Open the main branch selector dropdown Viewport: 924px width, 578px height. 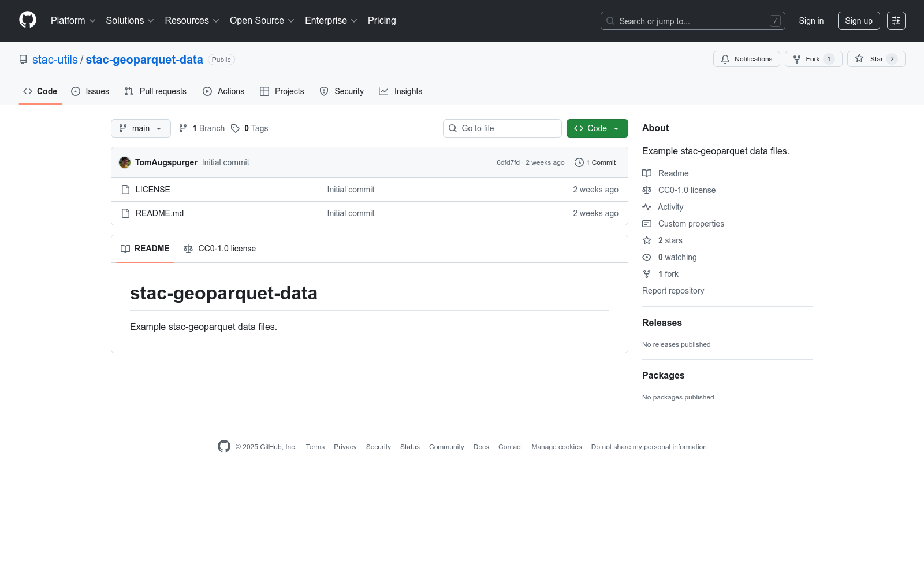pyautogui.click(x=141, y=128)
